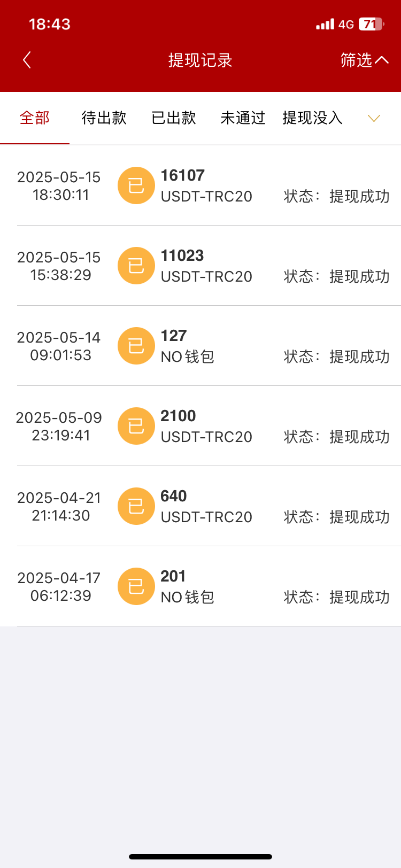Open the 提现没入 tab

coord(312,118)
